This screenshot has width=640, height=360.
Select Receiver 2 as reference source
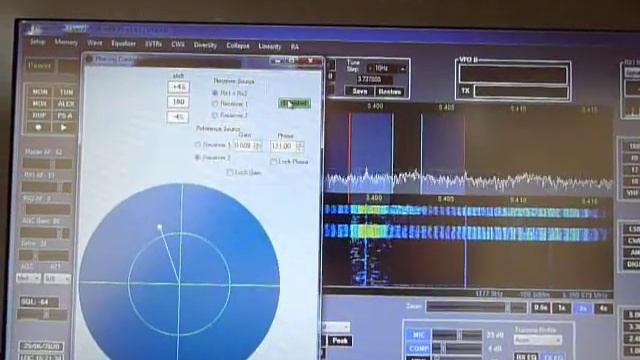[x=213, y=158]
